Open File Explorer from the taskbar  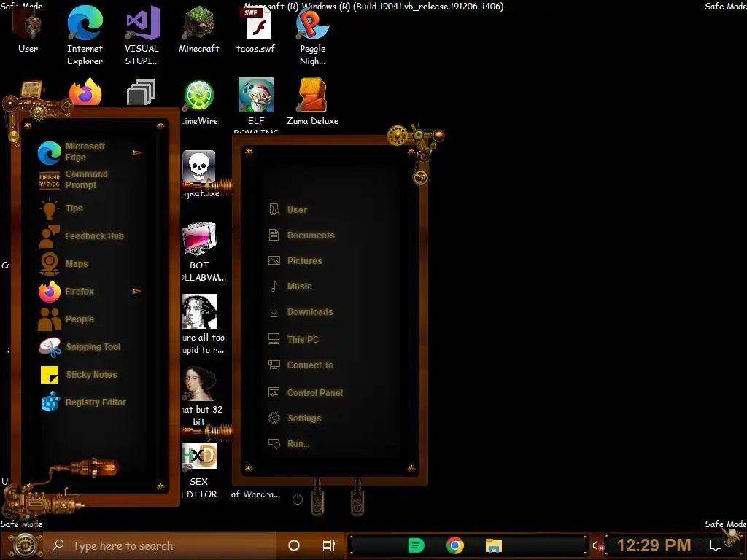pyautogui.click(x=494, y=545)
